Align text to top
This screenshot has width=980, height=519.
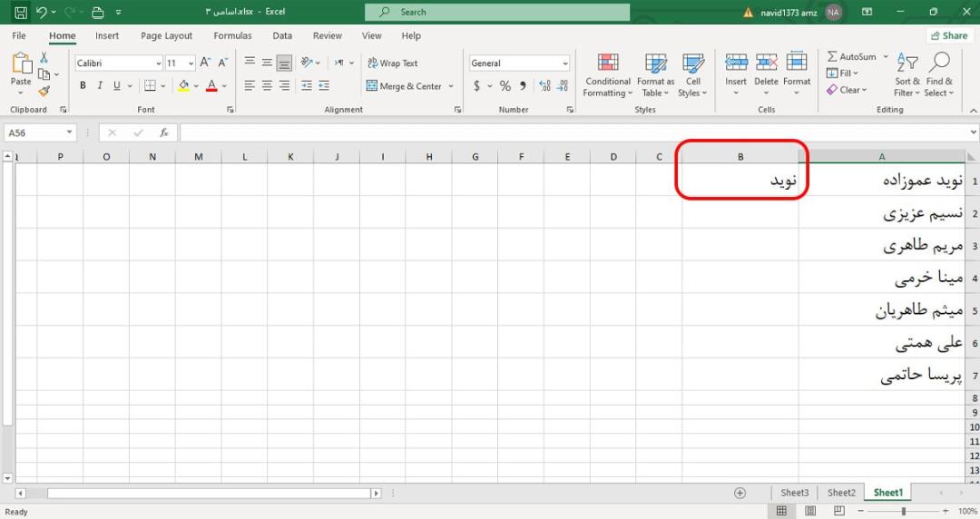tap(250, 63)
